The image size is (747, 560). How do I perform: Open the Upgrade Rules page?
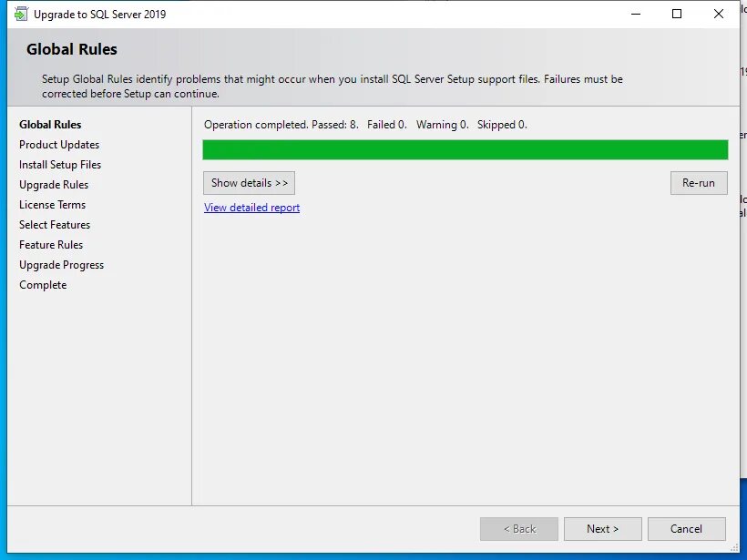[53, 184]
